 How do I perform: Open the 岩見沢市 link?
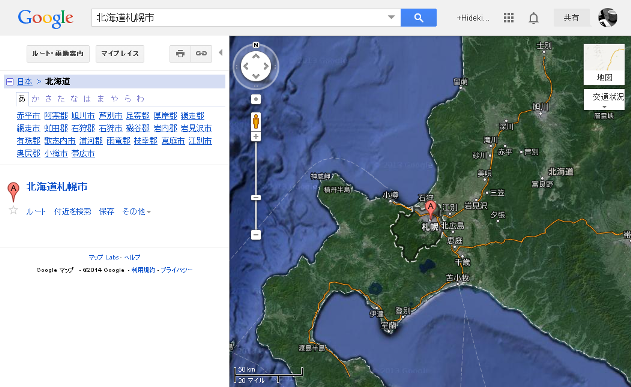pos(196,128)
